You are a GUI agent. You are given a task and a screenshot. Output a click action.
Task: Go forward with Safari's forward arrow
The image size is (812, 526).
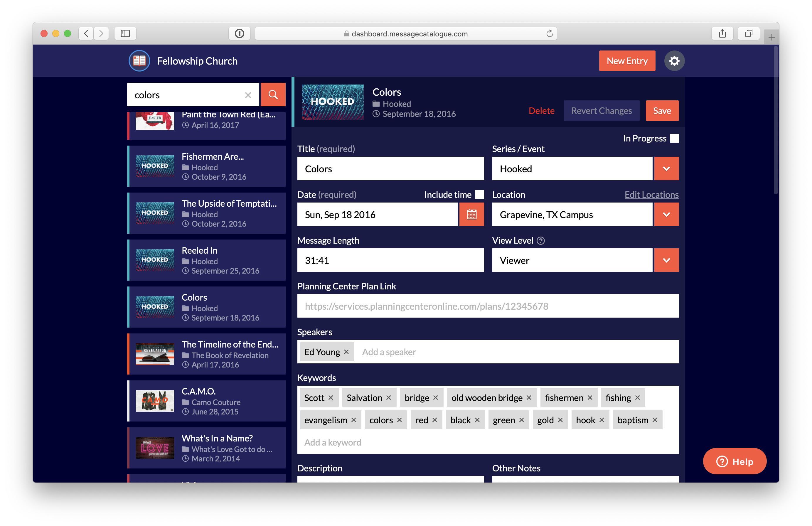101,33
